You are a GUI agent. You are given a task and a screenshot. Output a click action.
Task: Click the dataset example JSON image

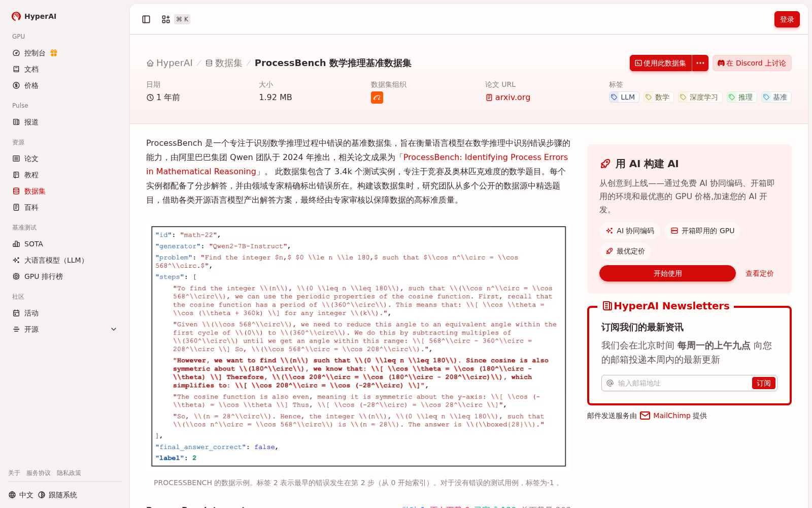point(358,346)
